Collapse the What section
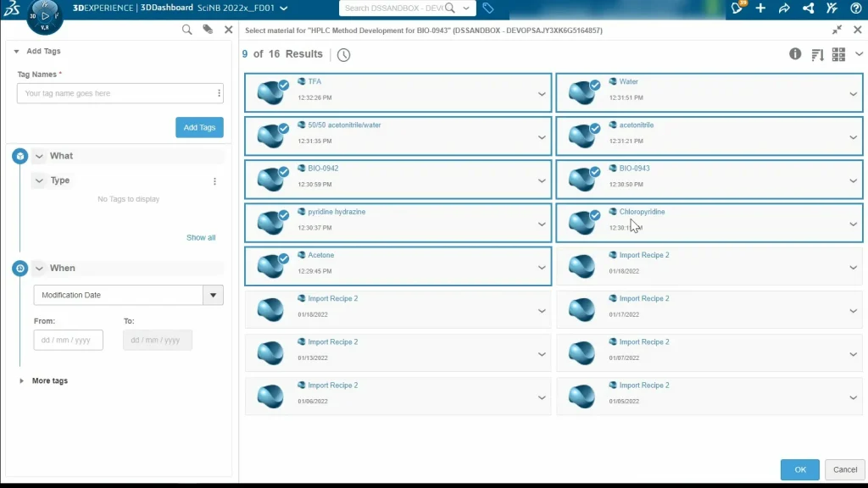Viewport: 868px width, 488px height. coord(39,156)
